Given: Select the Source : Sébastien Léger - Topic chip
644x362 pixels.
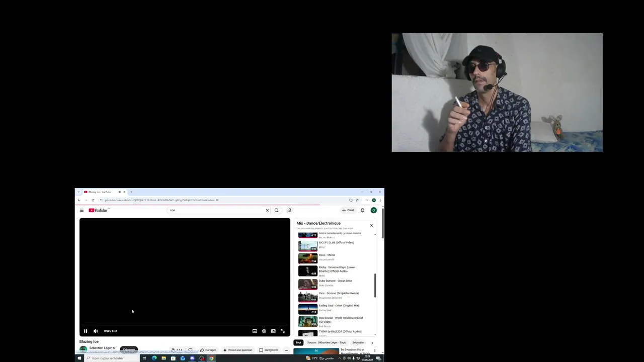Looking at the screenshot, I should (x=327, y=342).
